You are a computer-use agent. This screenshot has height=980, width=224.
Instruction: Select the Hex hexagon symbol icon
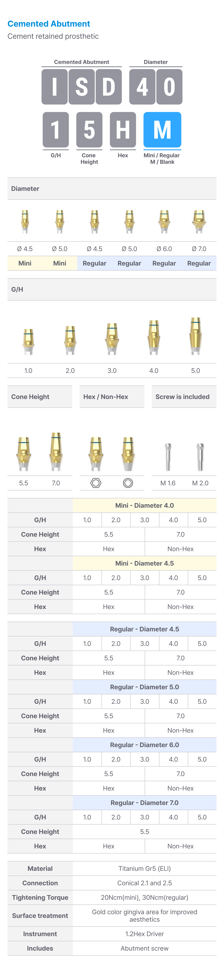[96, 483]
